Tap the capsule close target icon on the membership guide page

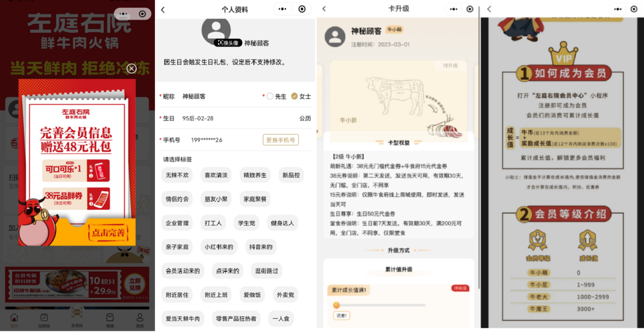634,9
